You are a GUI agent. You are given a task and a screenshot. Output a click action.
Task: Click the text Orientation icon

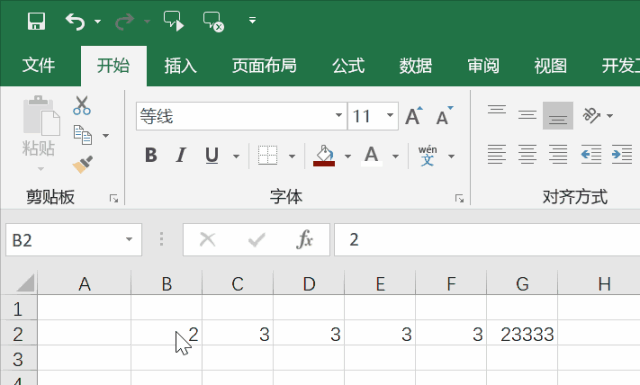click(591, 116)
